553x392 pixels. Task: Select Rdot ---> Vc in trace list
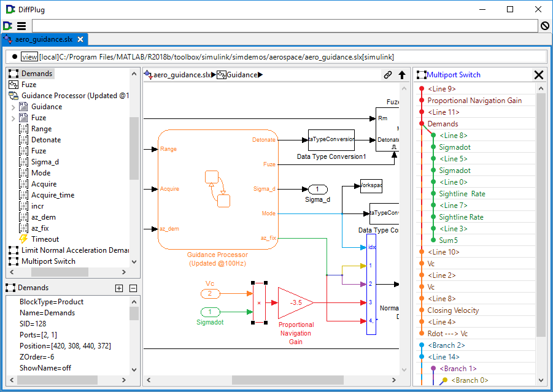click(x=447, y=334)
